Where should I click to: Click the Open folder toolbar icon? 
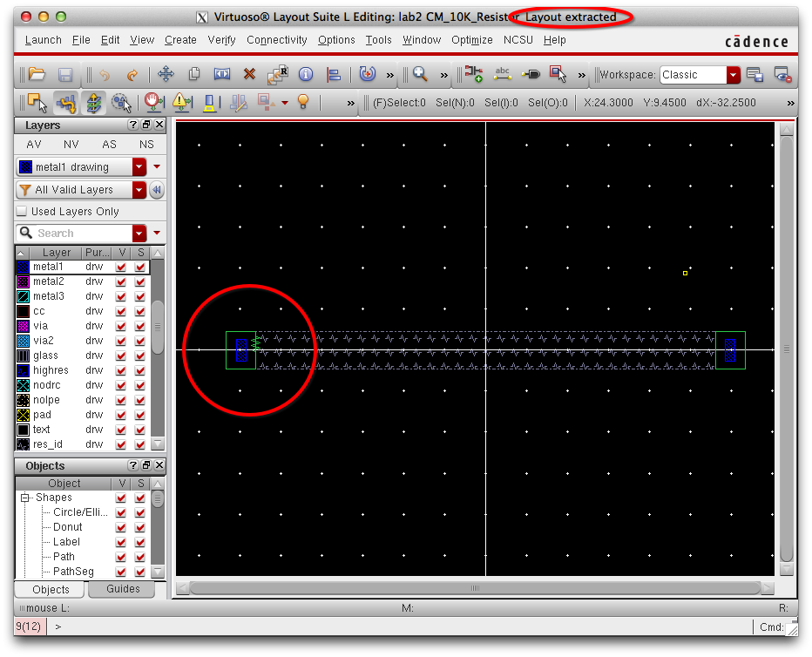(36, 75)
